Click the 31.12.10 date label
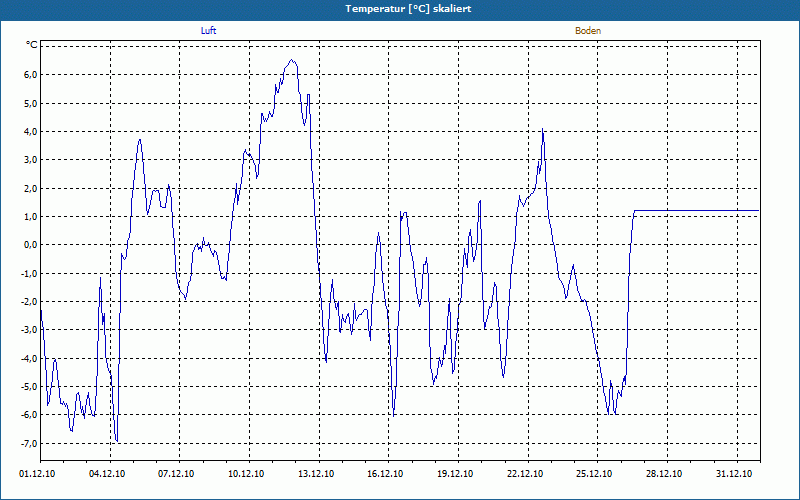The width and height of the screenshot is (800, 500). click(735, 474)
